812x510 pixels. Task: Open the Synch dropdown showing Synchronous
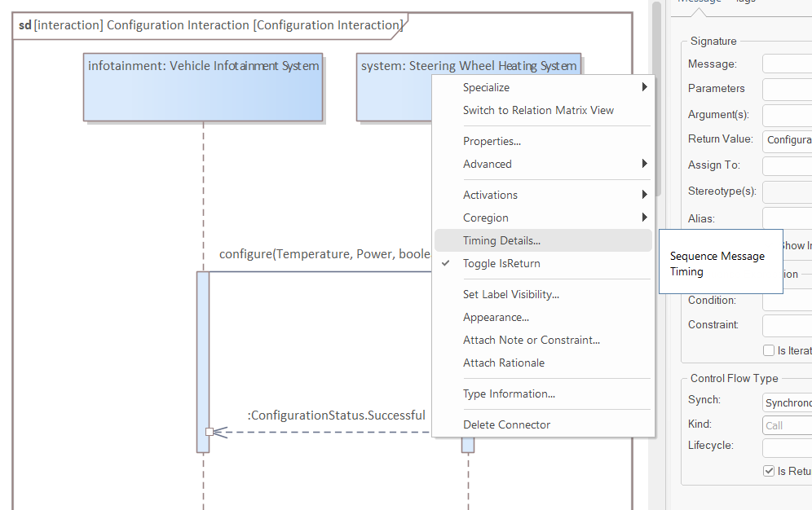[788, 402]
